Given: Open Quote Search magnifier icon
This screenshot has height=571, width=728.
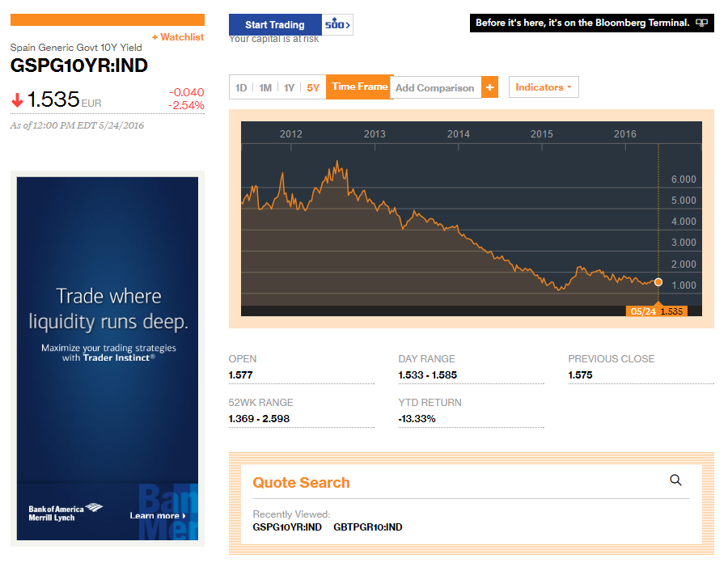Looking at the screenshot, I should tap(675, 480).
